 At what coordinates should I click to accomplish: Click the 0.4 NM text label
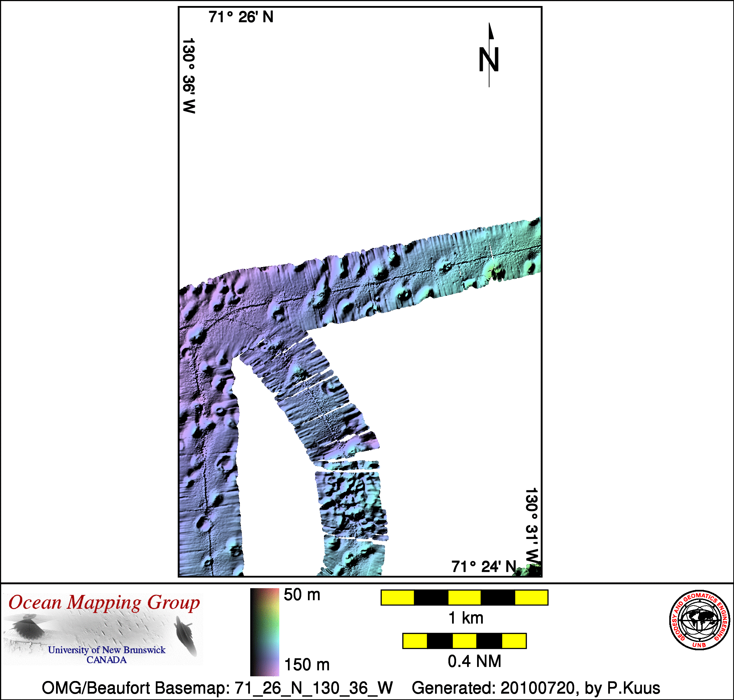coord(474,661)
